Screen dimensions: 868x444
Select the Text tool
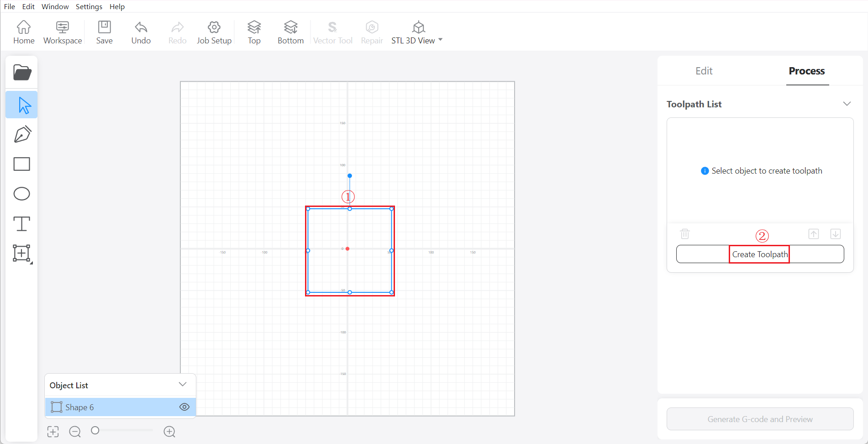tap(22, 224)
